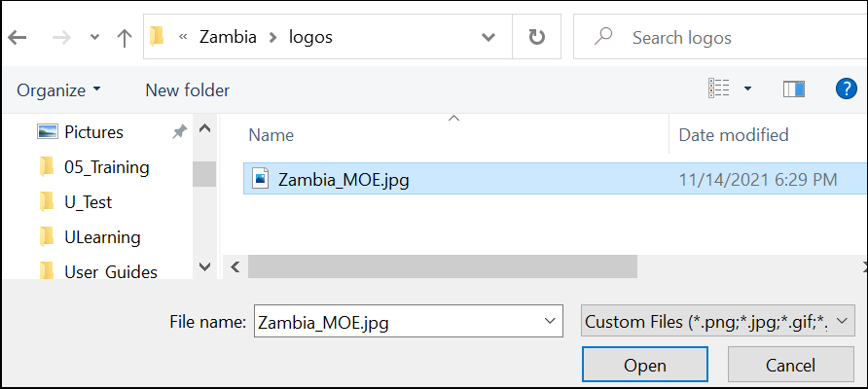The height and width of the screenshot is (389, 868).
Task: Click the view layout list icon
Action: (x=718, y=88)
